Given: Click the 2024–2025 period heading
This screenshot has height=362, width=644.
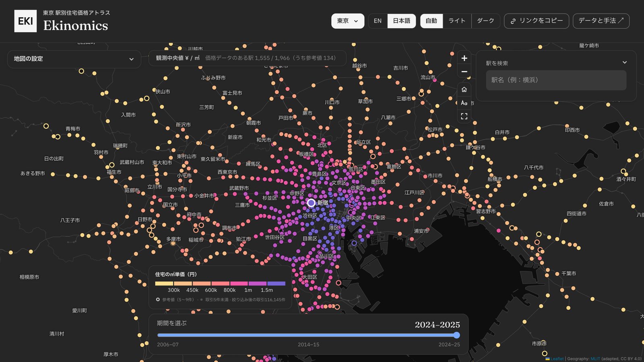Looking at the screenshot, I should (x=438, y=325).
